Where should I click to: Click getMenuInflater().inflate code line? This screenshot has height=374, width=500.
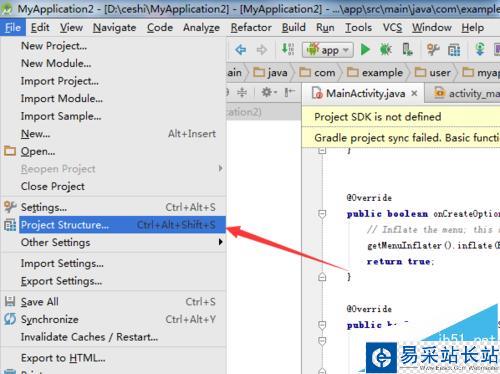pos(433,246)
